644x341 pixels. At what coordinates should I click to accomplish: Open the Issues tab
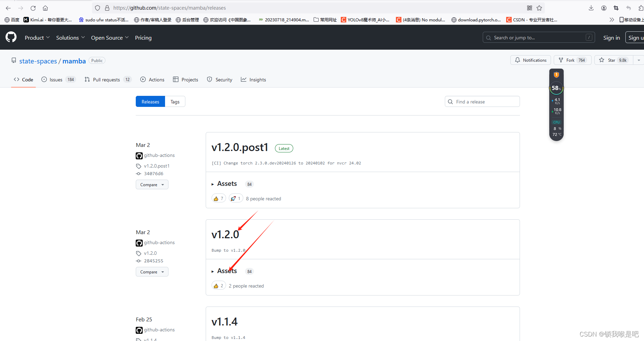(x=58, y=80)
